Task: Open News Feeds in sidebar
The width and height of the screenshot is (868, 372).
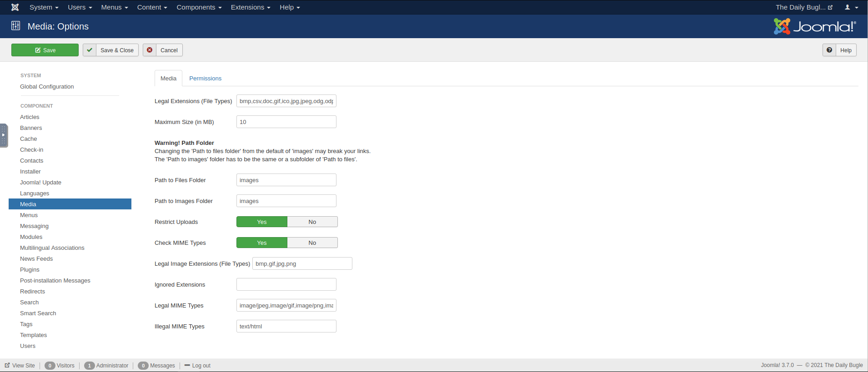Action: (x=36, y=258)
